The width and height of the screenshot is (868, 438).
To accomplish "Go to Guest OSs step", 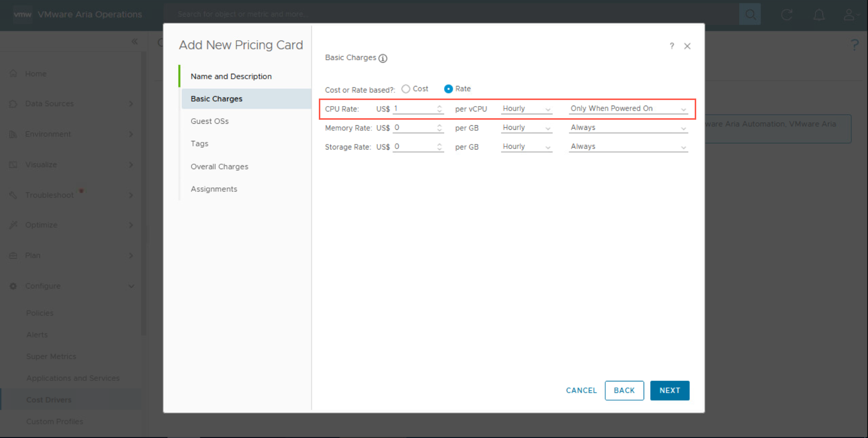I will tap(210, 121).
